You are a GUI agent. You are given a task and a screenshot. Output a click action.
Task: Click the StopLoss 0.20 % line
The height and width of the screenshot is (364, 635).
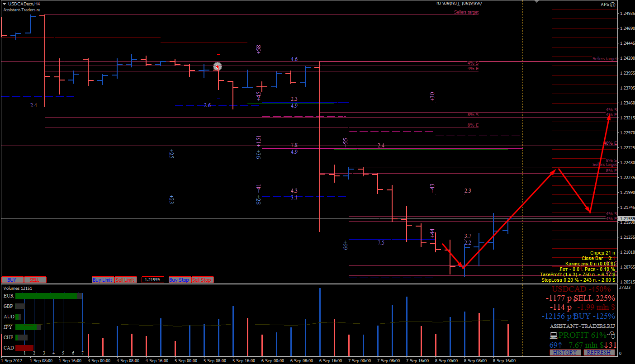pos(578,280)
